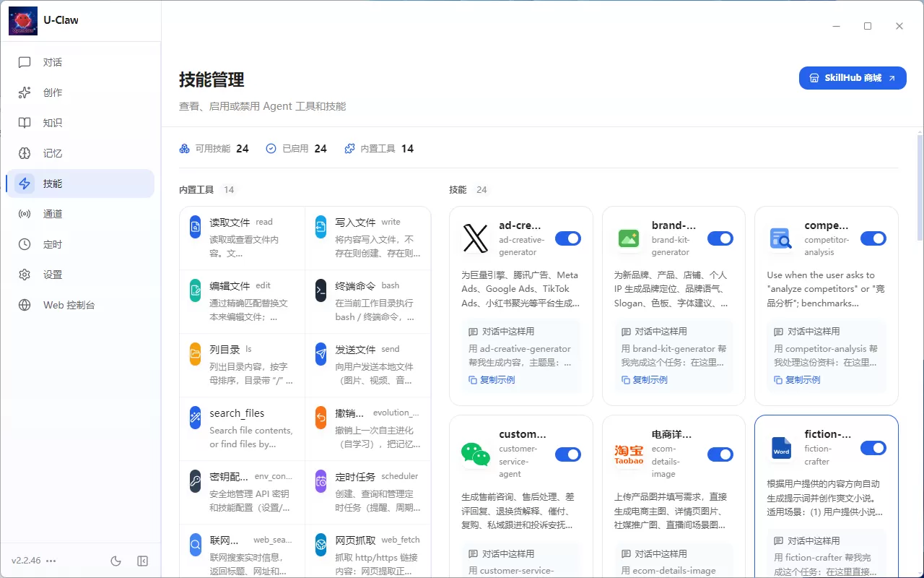Go to the 创作 section

click(80, 92)
